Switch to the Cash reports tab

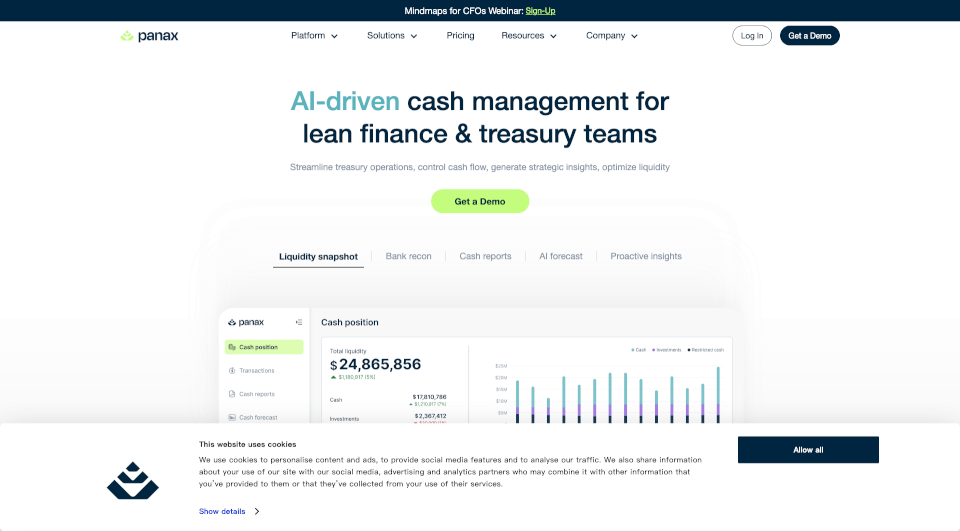click(485, 256)
